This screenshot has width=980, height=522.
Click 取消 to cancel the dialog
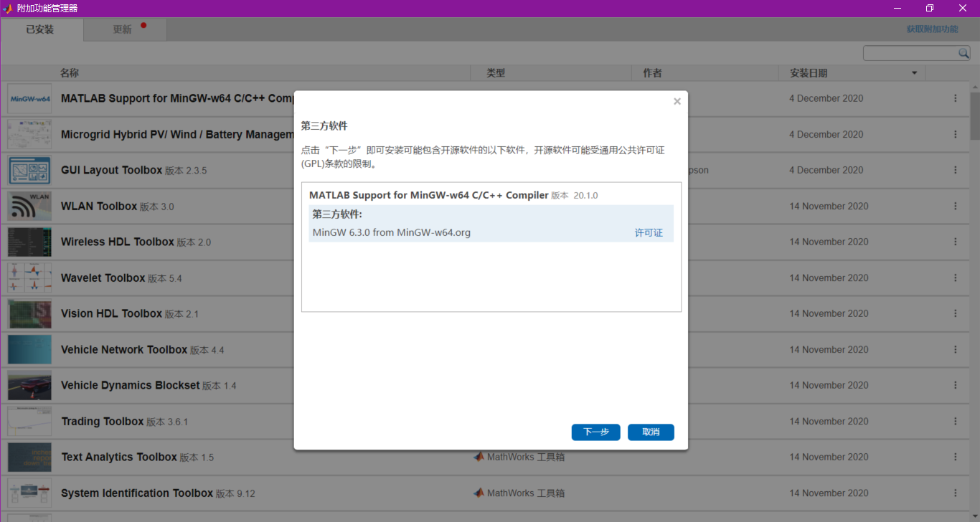[651, 432]
